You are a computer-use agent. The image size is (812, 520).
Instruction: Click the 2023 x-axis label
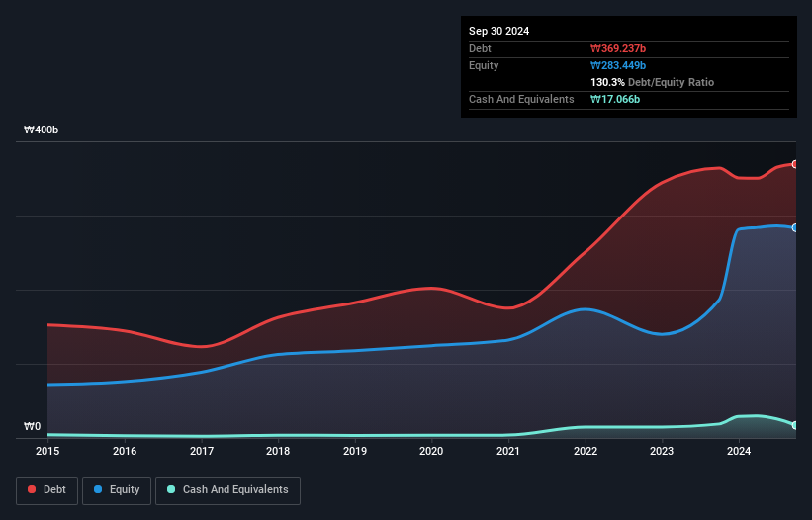point(662,451)
